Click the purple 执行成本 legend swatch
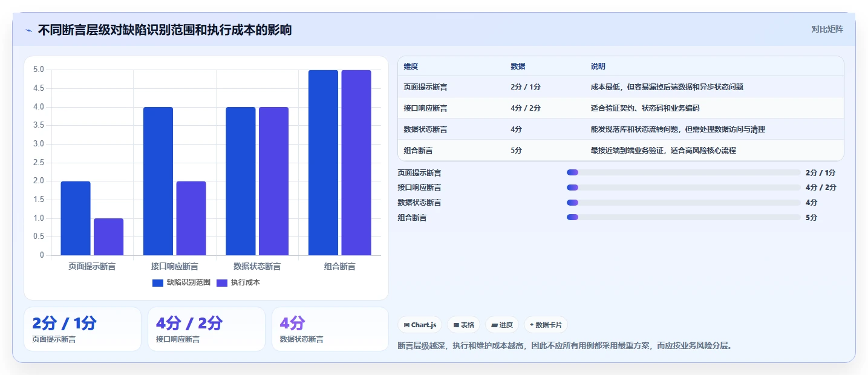This screenshot has height=375, width=868. (x=222, y=282)
